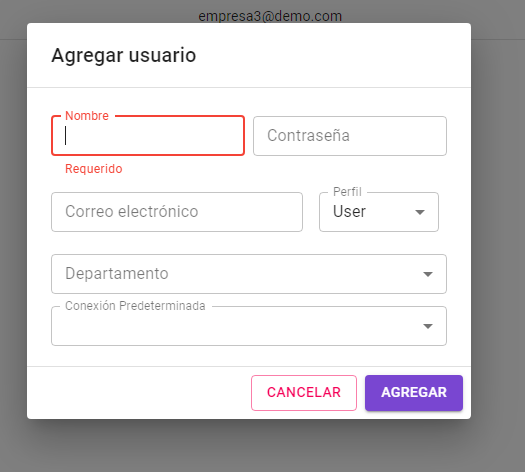Dismiss dialog via gray backdrop below
Viewport: 525px width, 472px height.
click(x=262, y=447)
